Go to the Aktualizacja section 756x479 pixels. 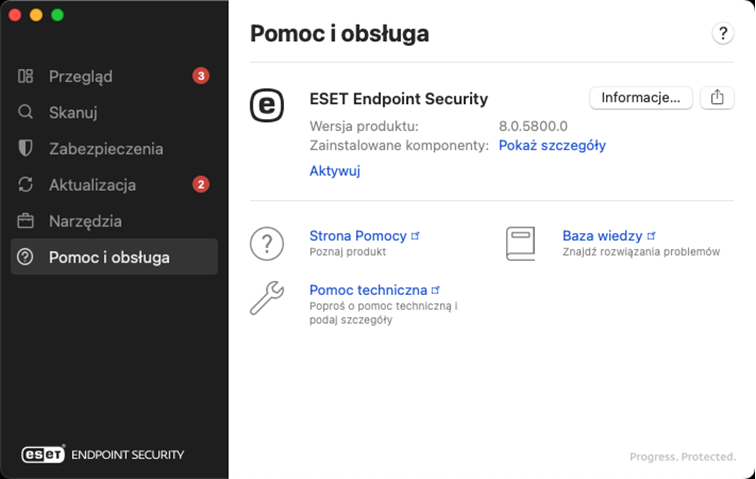[x=92, y=185]
